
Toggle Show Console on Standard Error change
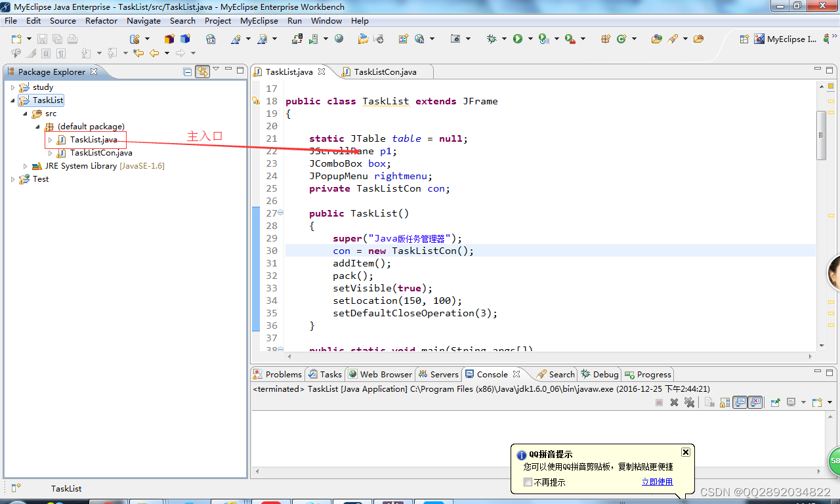755,402
